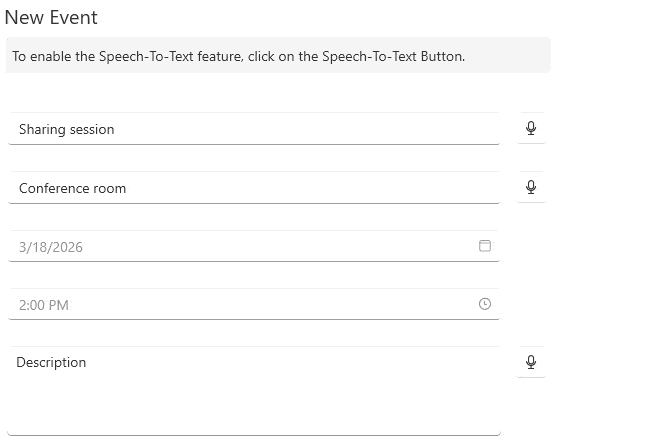652x446 pixels.
Task: Click the Sharing session text
Action: pyautogui.click(x=67, y=129)
